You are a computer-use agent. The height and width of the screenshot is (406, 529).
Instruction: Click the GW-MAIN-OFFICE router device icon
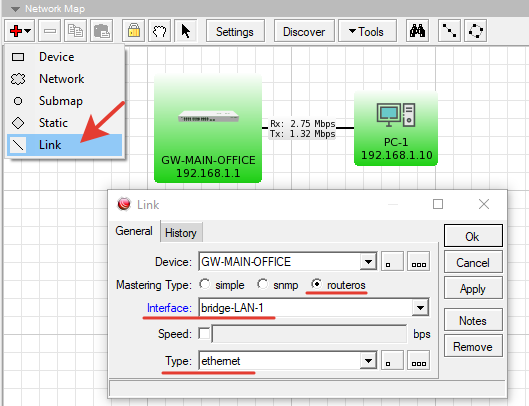208,117
